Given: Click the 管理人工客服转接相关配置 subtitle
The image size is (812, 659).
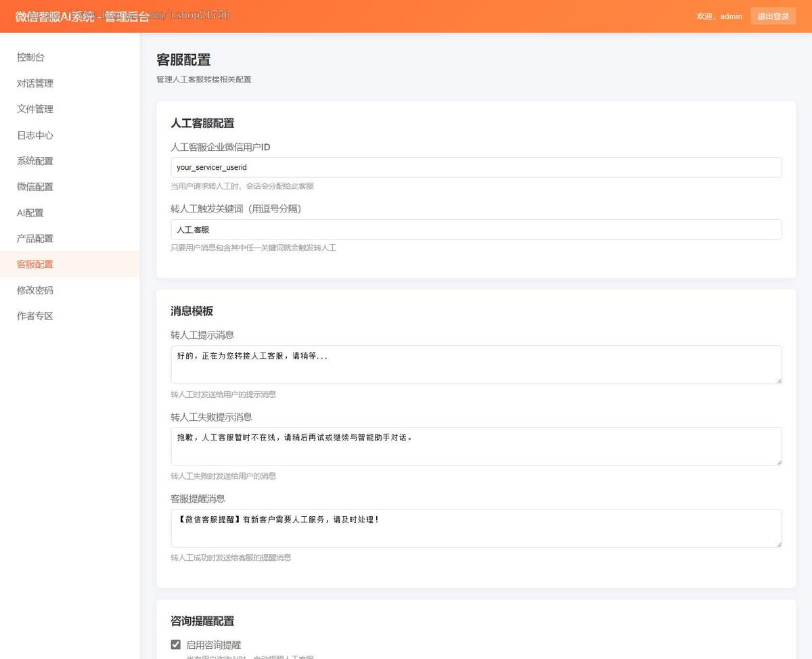Looking at the screenshot, I should click(204, 79).
